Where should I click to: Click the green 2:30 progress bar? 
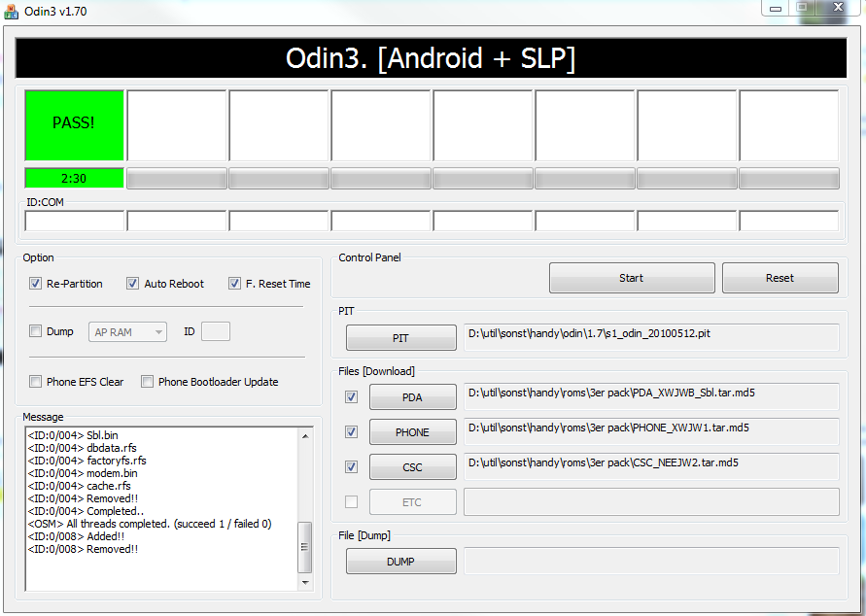[74, 178]
